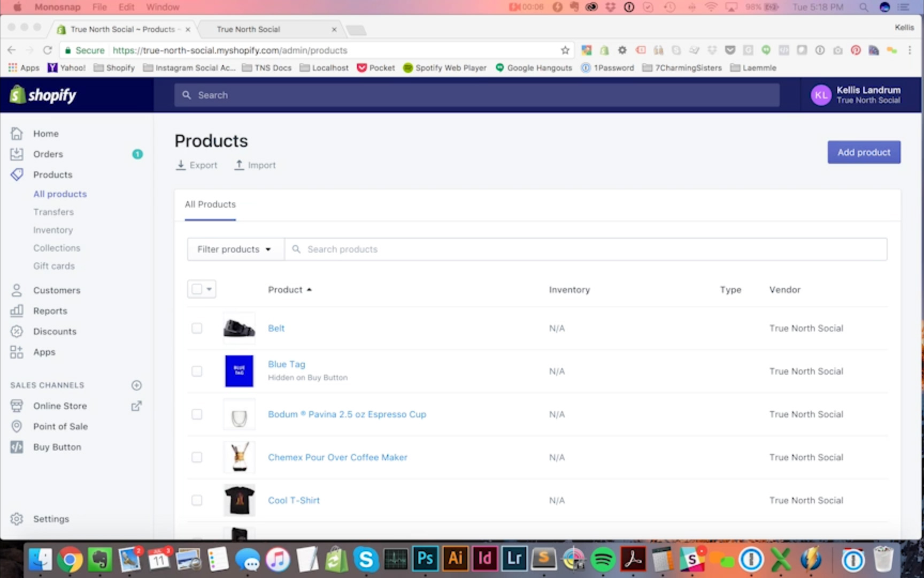Tick the Cool T-Shirt checkbox
The height and width of the screenshot is (578, 924).
[x=197, y=500]
